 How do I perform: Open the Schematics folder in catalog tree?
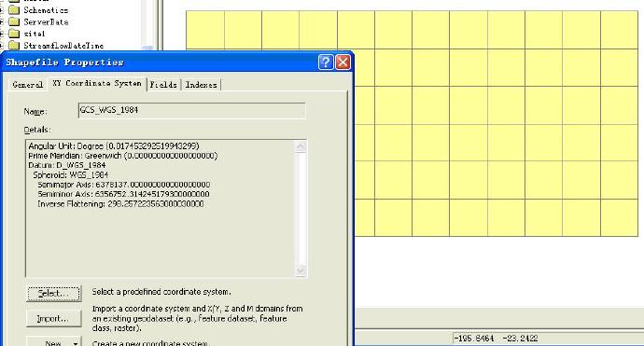pyautogui.click(x=46, y=10)
